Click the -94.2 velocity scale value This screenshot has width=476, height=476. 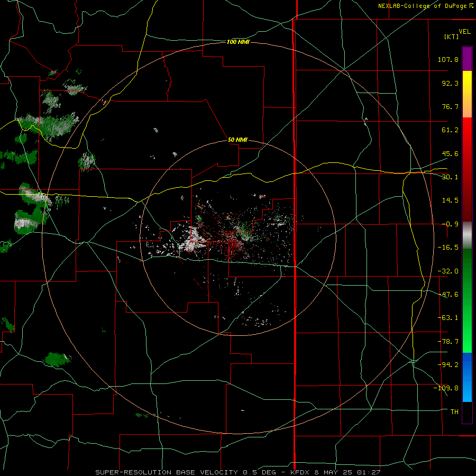(448, 365)
